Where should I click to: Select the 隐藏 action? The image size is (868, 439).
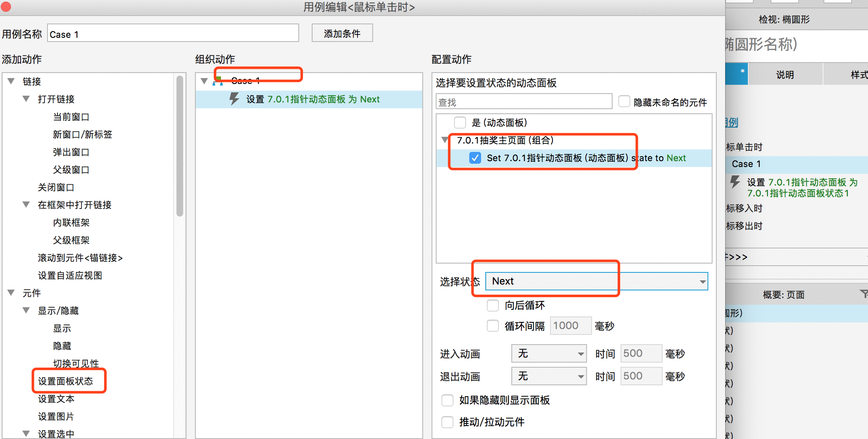(62, 346)
